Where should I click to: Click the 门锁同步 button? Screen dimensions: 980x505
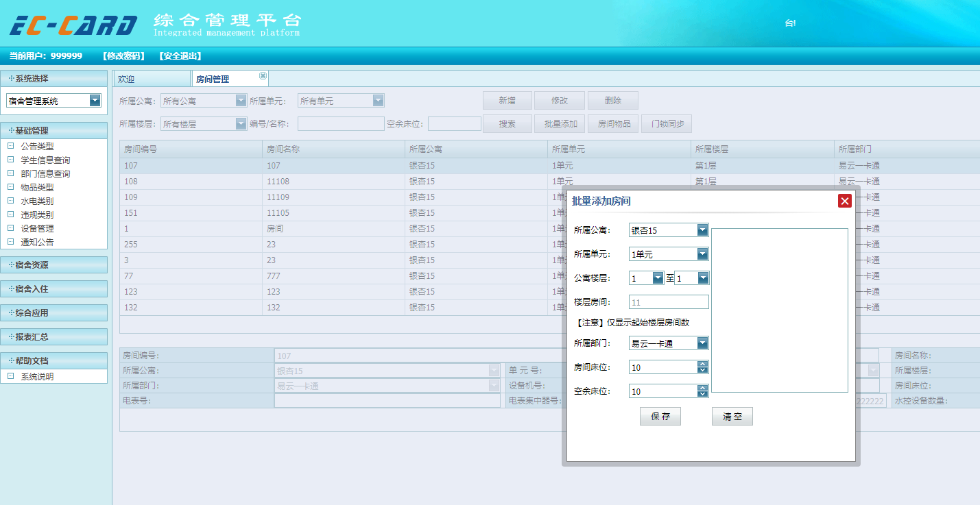click(667, 124)
